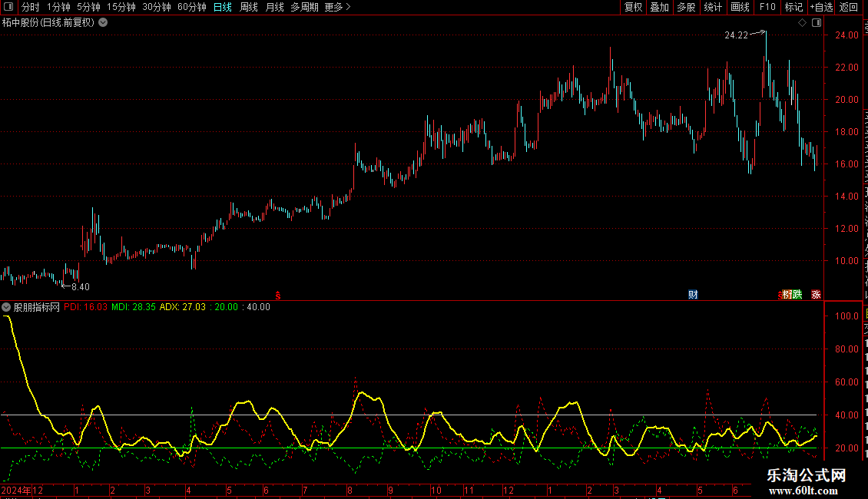Click the 8.40 low price label
The height and width of the screenshot is (499, 868).
coord(80,287)
